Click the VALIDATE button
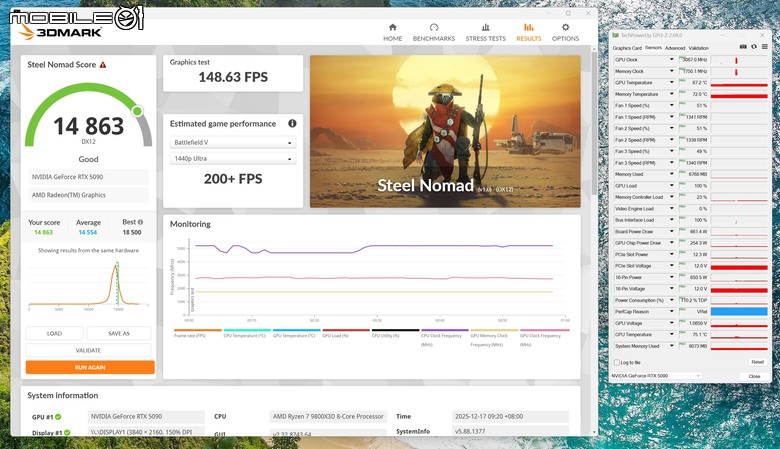Image resolution: width=780 pixels, height=449 pixels. [88, 351]
